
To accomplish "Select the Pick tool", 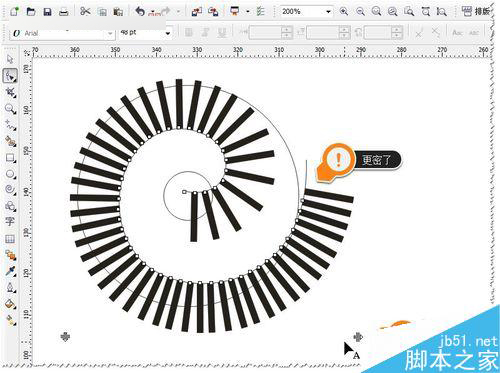I will click(10, 59).
